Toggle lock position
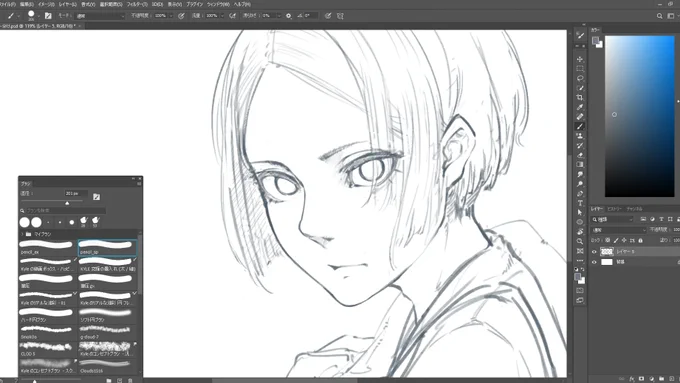Image resolution: width=680 pixels, height=383 pixels. coord(624,240)
